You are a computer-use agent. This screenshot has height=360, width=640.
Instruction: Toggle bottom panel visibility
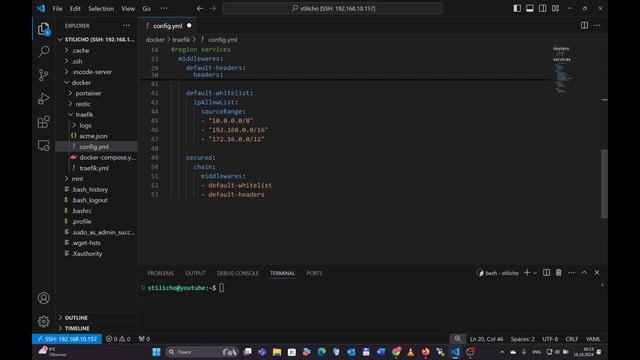(x=530, y=8)
